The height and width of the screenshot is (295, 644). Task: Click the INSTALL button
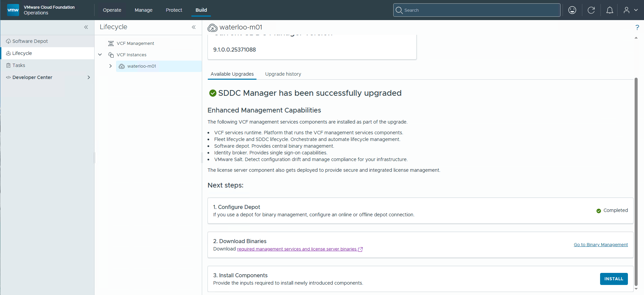coord(614,279)
